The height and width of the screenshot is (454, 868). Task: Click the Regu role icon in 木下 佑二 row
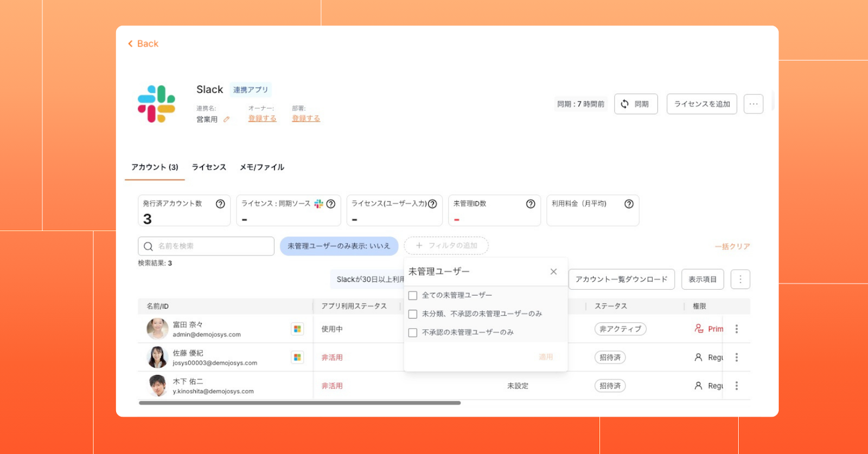(698, 386)
